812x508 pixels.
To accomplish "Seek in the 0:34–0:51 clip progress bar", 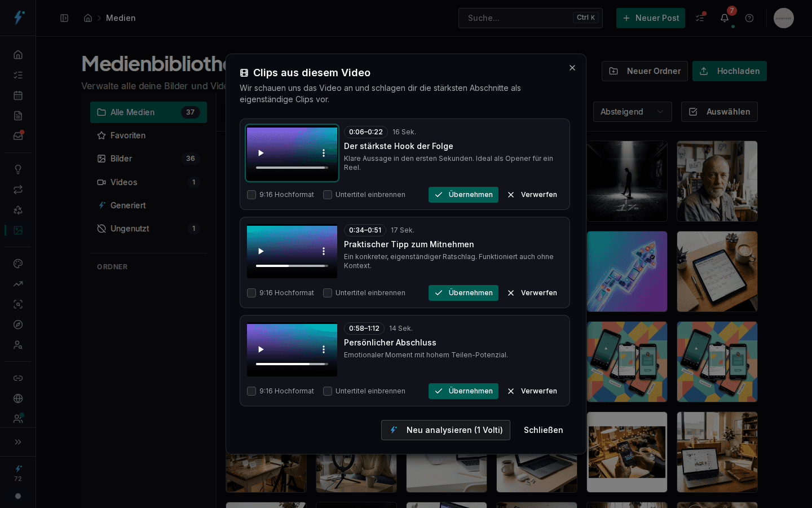I will pos(292,266).
